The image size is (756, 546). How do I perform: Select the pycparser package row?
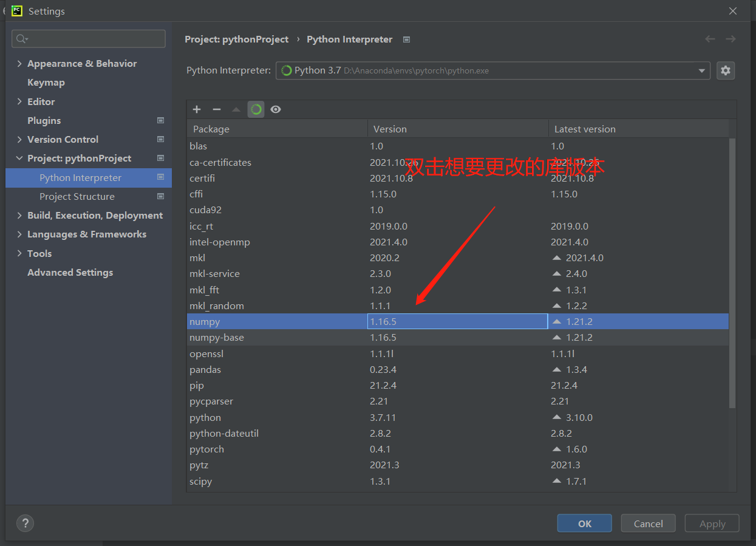tap(458, 401)
